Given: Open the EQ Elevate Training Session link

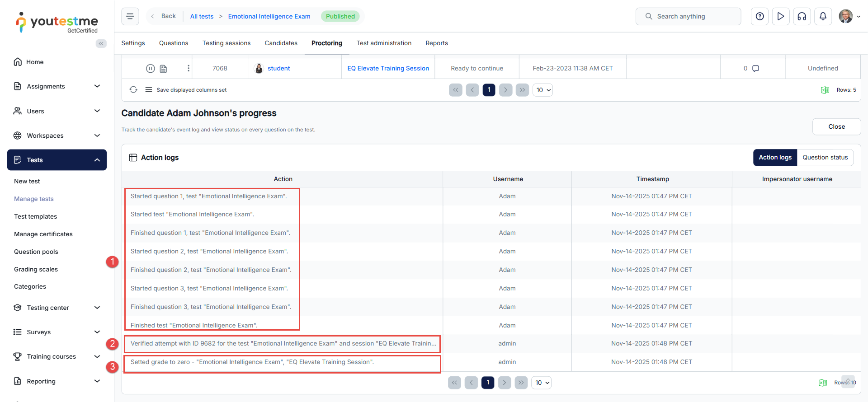Looking at the screenshot, I should coord(388,69).
